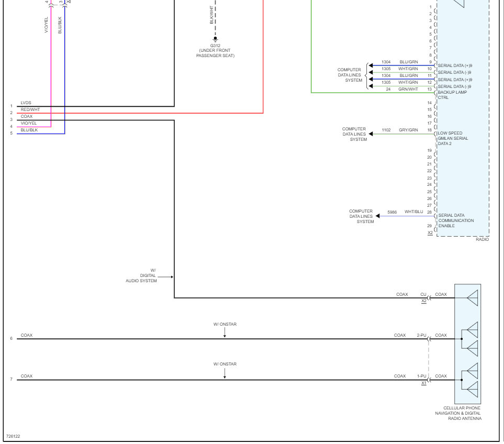Select the WHT/BLU wire color label

point(413,212)
